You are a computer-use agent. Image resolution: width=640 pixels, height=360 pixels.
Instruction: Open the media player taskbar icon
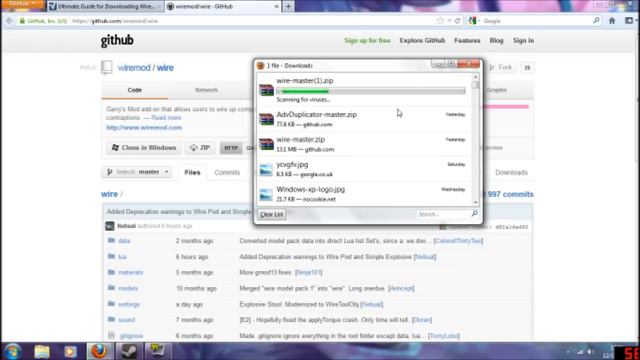tap(70, 351)
